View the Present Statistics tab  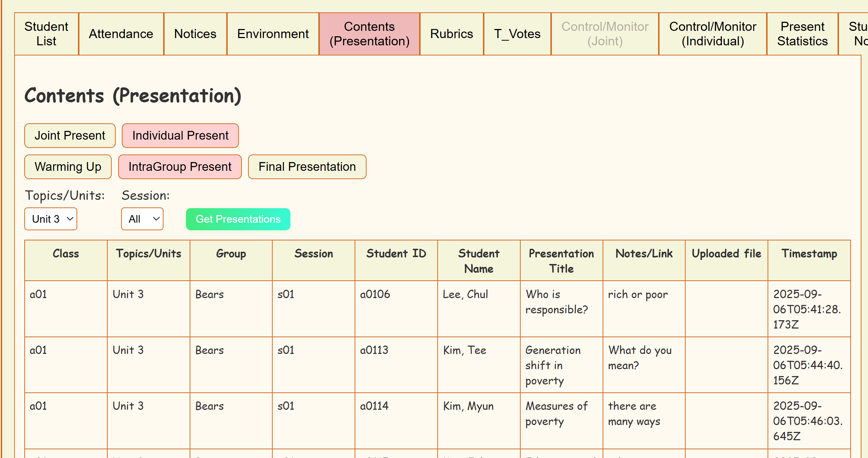[x=802, y=34]
